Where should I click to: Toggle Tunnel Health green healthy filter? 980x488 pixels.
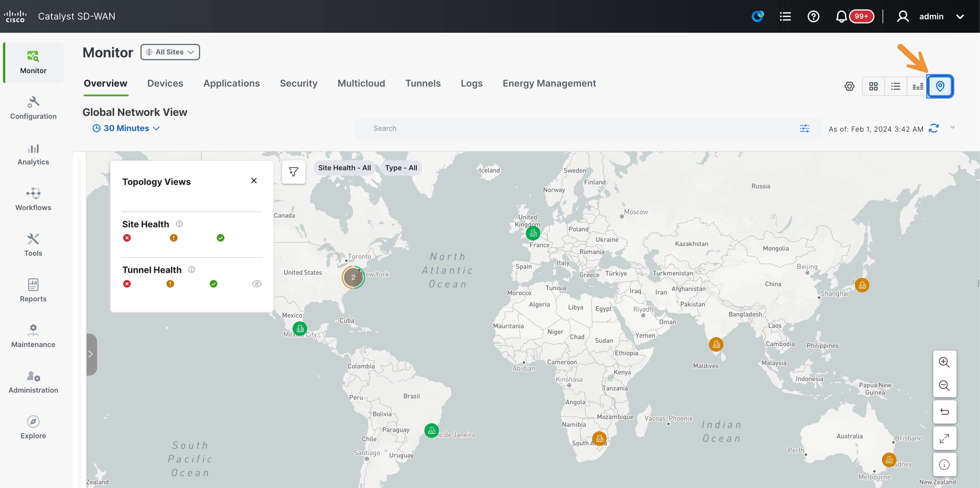(214, 284)
